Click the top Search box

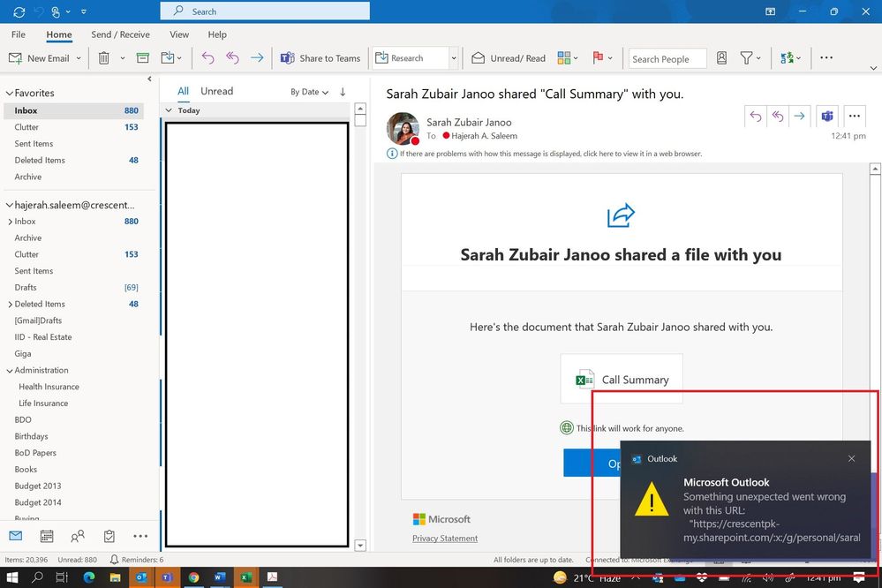(265, 11)
